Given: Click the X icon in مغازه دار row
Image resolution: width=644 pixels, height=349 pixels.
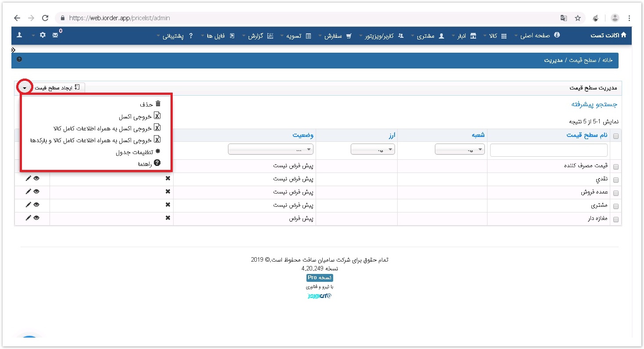Looking at the screenshot, I should point(167,218).
